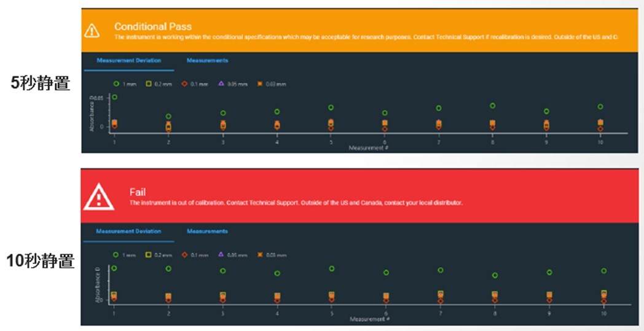Click purple triangle 0.05 mm icon in bottom legend
Screen dimensions: 644x331
click(x=221, y=254)
